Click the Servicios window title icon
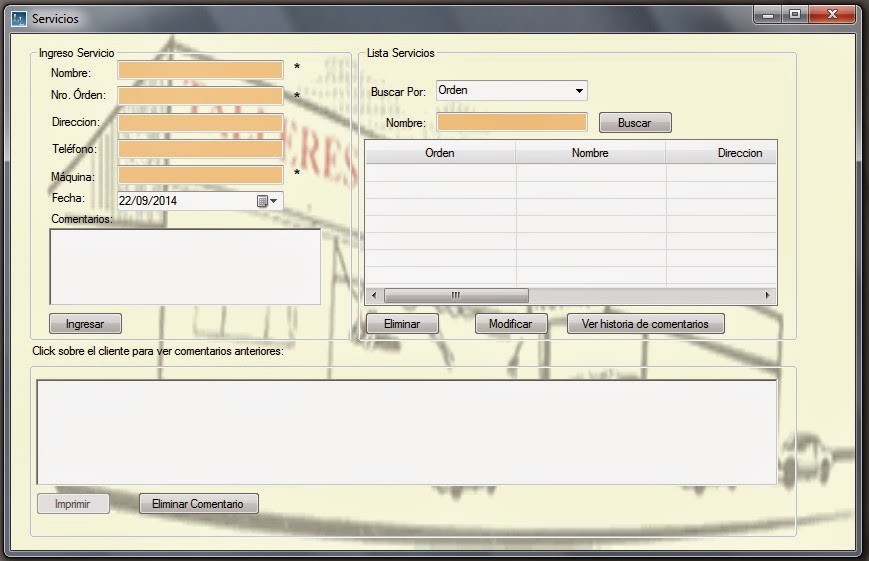Viewport: 869px width, 561px height. coord(18,18)
